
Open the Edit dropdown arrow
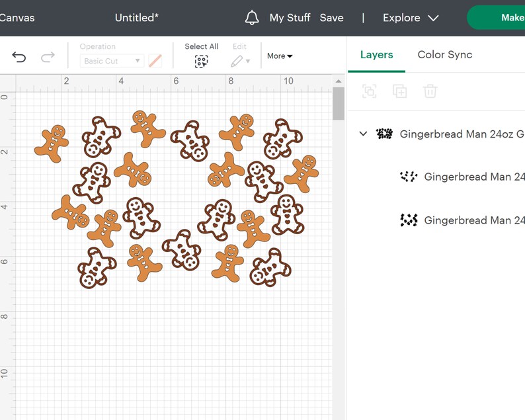click(x=248, y=62)
